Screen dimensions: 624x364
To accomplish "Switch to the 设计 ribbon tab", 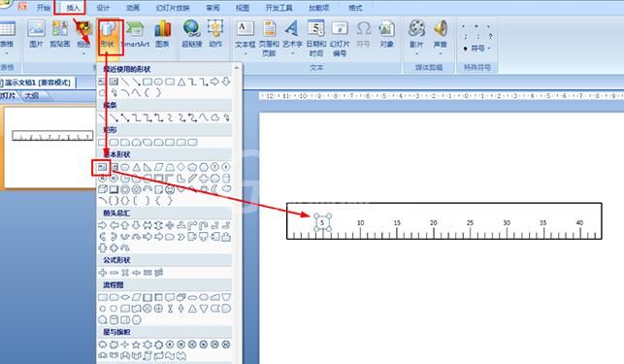I will coord(103,7).
